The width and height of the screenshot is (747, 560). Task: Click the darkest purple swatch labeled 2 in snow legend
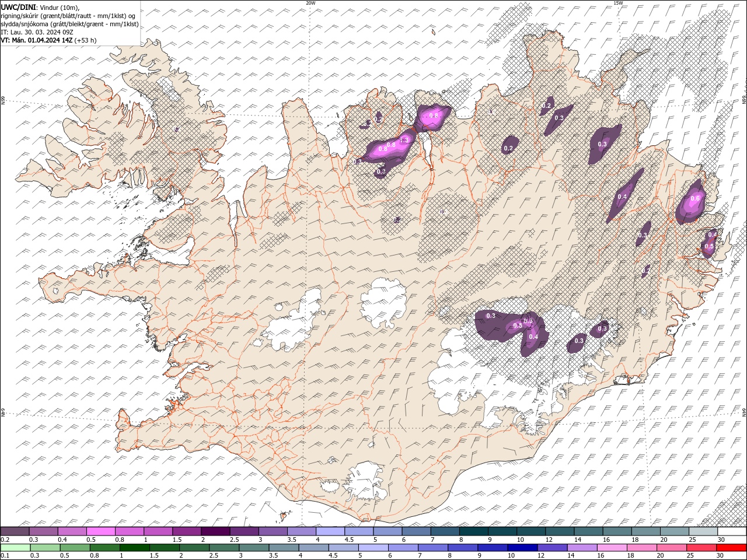[215, 531]
